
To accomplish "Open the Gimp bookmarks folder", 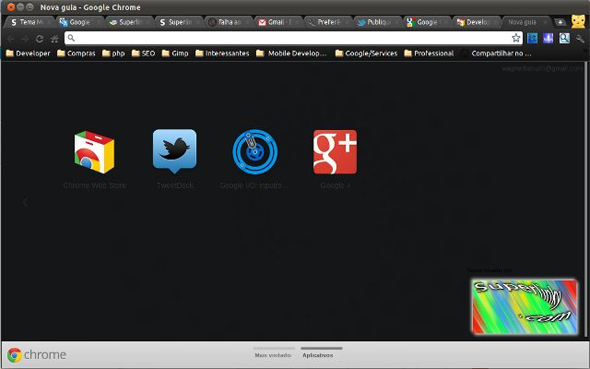I will (175, 53).
